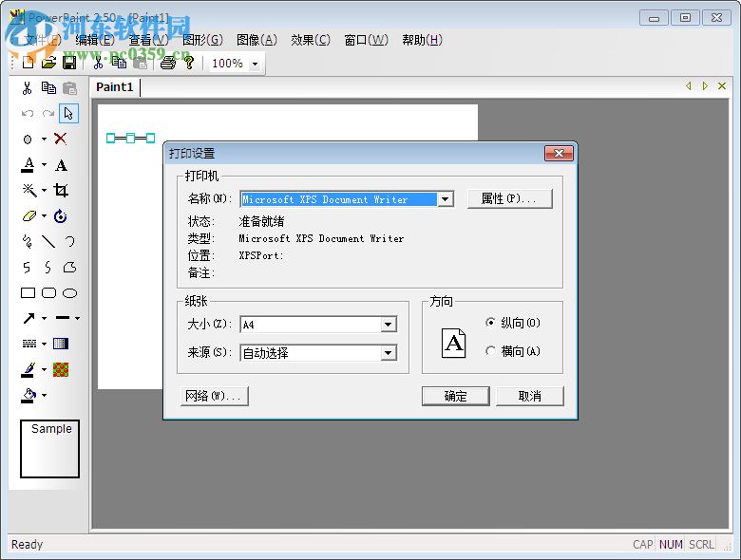Open the 图像(A) menu
The width and height of the screenshot is (741, 560).
256,40
